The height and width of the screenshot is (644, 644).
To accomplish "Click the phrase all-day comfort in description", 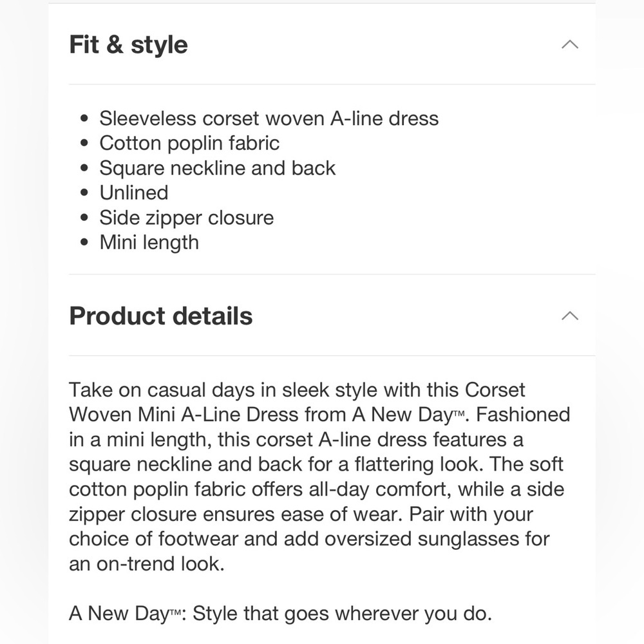I will (x=380, y=489).
